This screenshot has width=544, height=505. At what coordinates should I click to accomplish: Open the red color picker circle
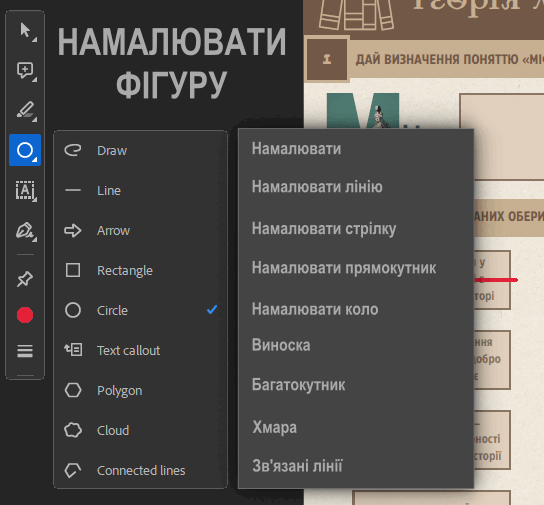[25, 315]
